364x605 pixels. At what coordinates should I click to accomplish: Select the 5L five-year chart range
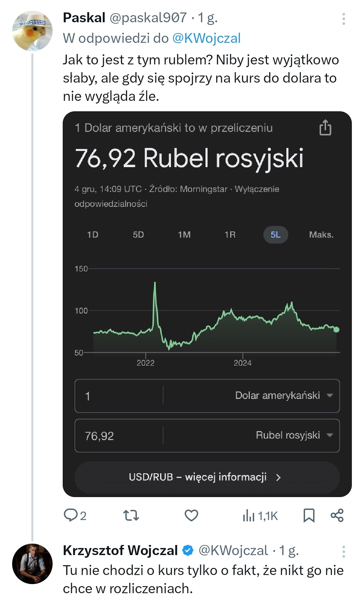pyautogui.click(x=275, y=235)
